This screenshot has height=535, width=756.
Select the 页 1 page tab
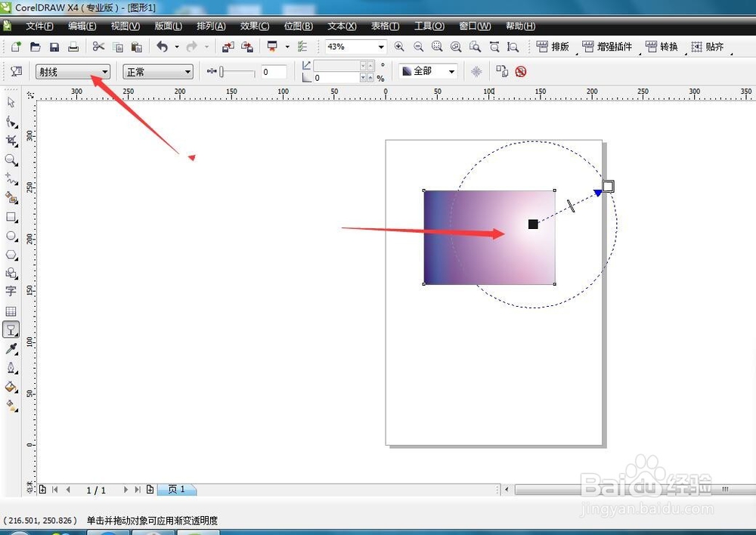(176, 489)
